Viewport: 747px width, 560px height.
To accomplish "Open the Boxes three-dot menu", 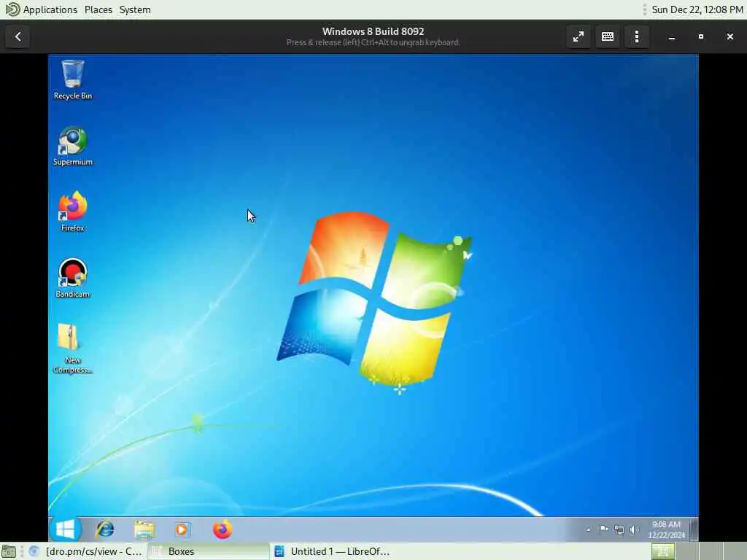I will 637,36.
